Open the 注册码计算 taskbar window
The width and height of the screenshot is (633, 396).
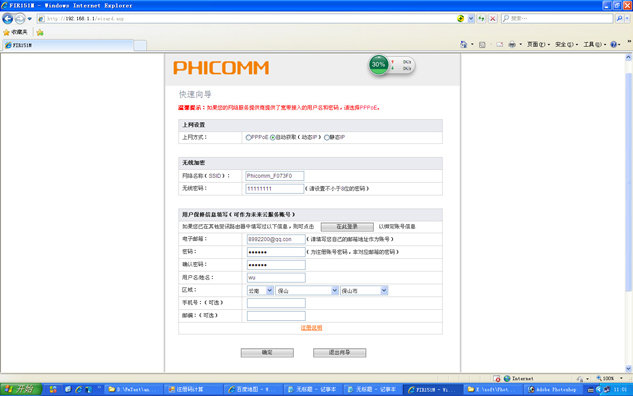click(193, 389)
